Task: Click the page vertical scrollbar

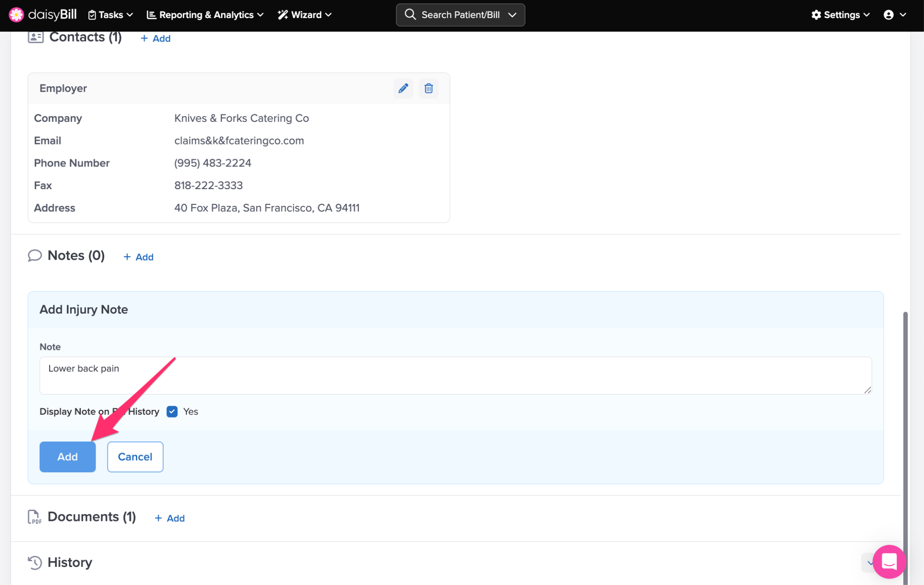Action: pos(905,429)
